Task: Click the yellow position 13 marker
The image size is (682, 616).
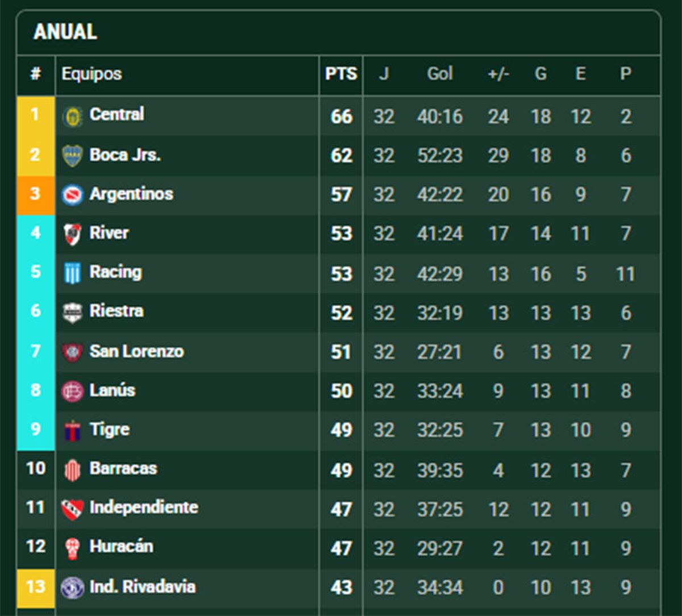Action: click(x=35, y=586)
